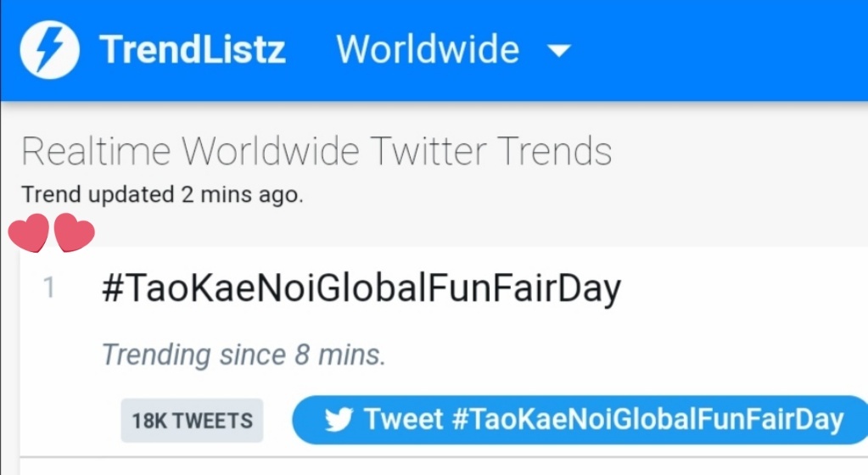This screenshot has width=868, height=475.
Task: Select the Realtime Worldwide Twitter Trends heading
Action: pos(316,151)
